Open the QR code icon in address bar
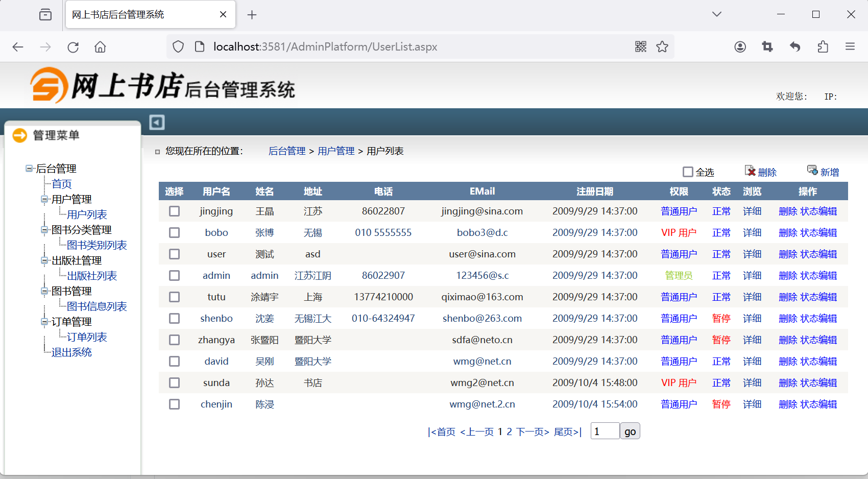Screen dimensions: 868x479 tap(641, 47)
